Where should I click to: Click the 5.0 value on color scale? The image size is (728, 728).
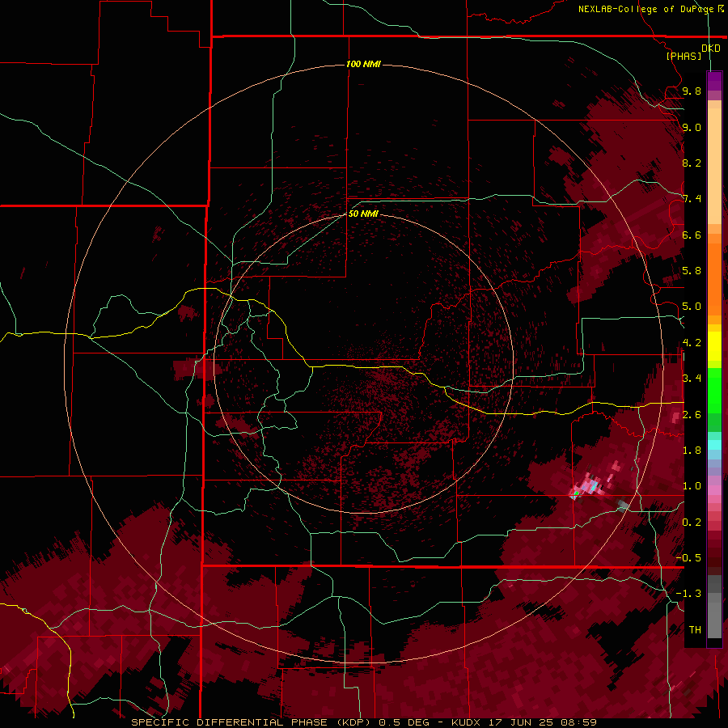pyautogui.click(x=692, y=307)
